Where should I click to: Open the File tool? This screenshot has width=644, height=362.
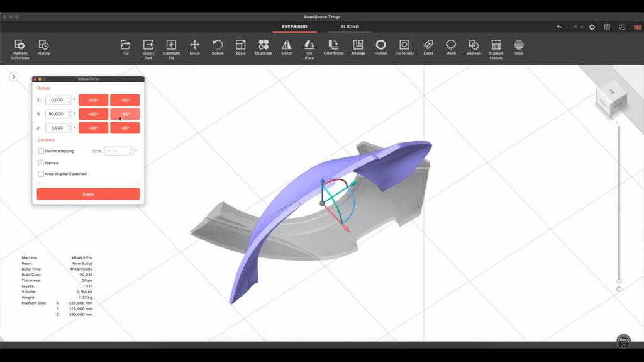[125, 47]
